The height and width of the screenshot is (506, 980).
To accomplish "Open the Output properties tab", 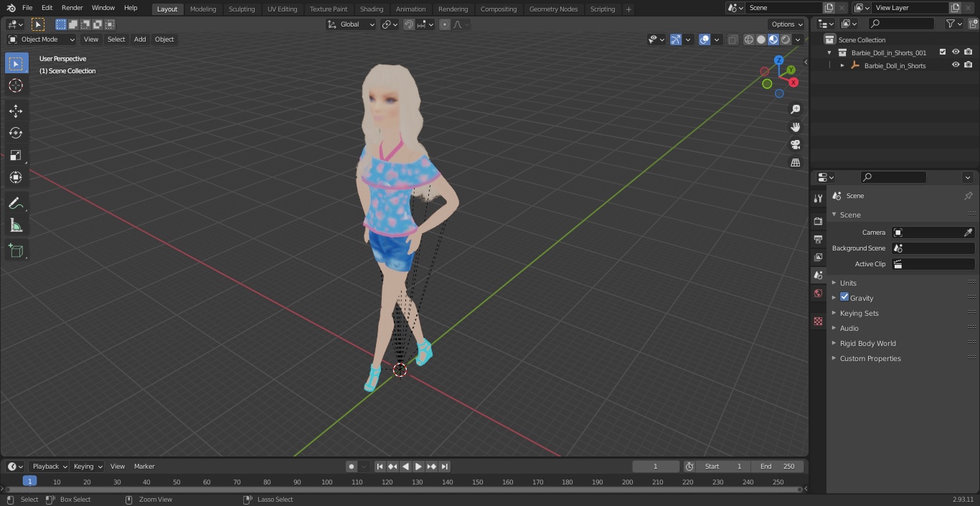I will coord(818,239).
